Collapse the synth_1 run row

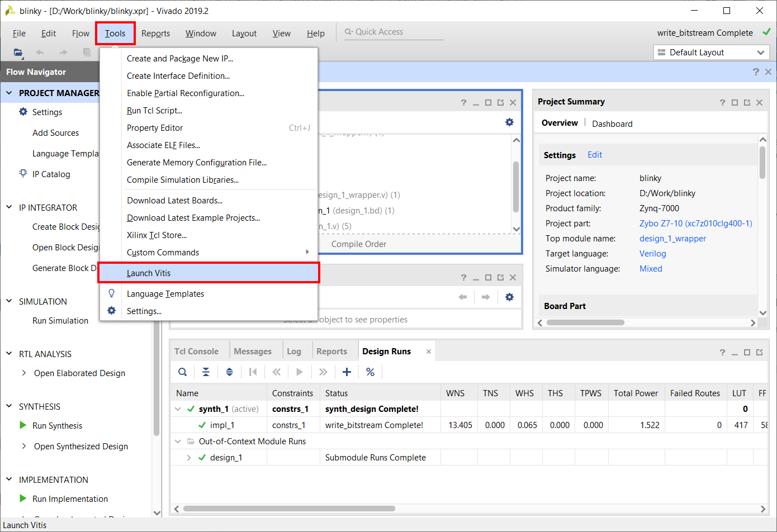178,409
